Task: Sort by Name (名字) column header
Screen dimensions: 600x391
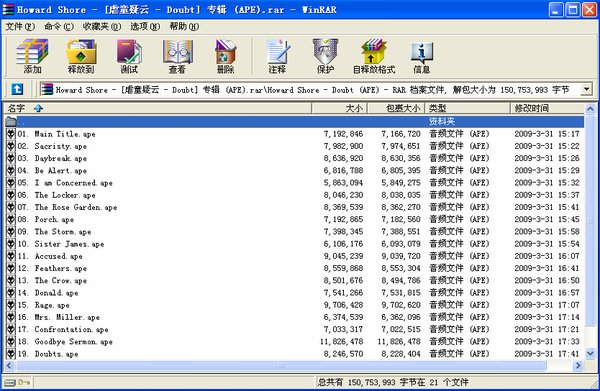Action: 158,108
